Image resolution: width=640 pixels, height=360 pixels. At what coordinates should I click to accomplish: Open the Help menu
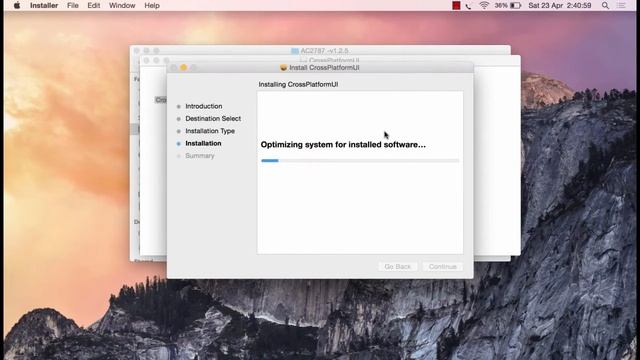(152, 6)
